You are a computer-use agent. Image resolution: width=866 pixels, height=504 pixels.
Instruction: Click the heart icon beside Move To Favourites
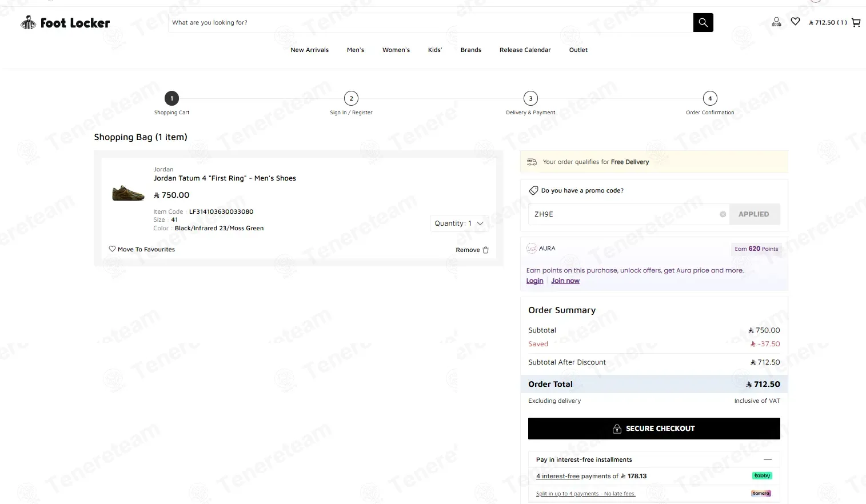pyautogui.click(x=113, y=249)
